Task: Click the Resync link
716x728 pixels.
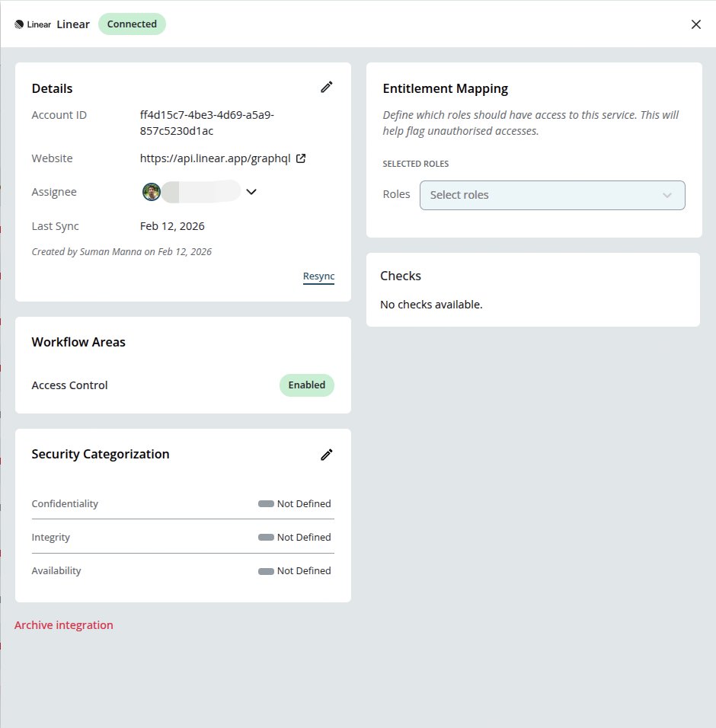Action: [318, 276]
